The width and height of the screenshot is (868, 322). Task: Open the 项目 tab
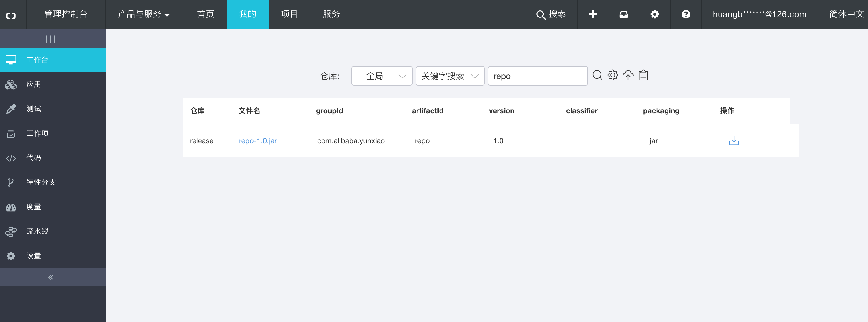point(289,14)
